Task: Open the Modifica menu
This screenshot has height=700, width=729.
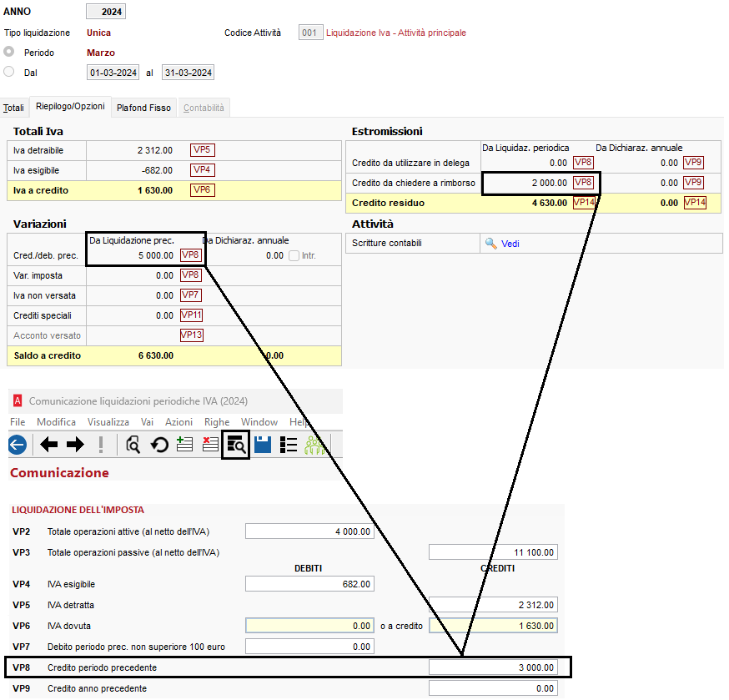Action: click(56, 422)
